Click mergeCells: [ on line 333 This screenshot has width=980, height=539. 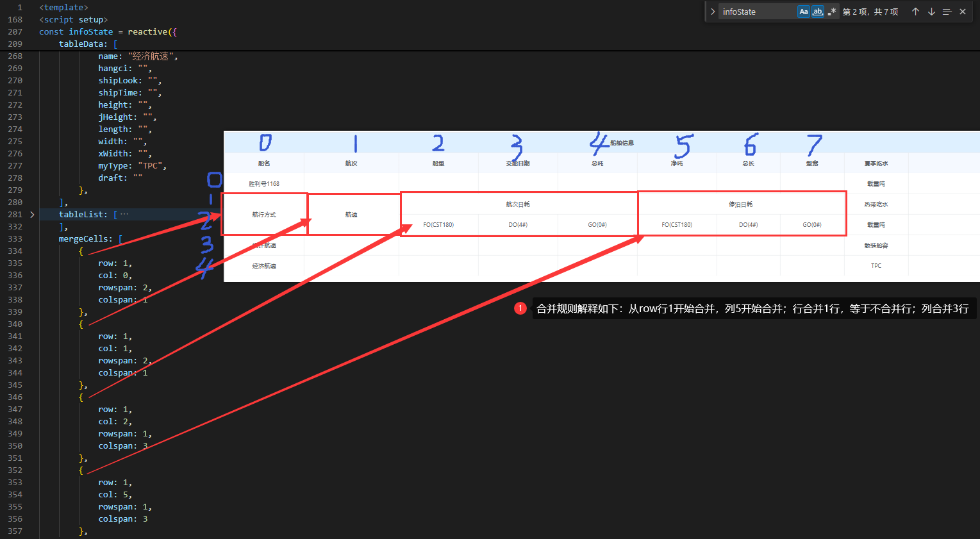pyautogui.click(x=90, y=239)
